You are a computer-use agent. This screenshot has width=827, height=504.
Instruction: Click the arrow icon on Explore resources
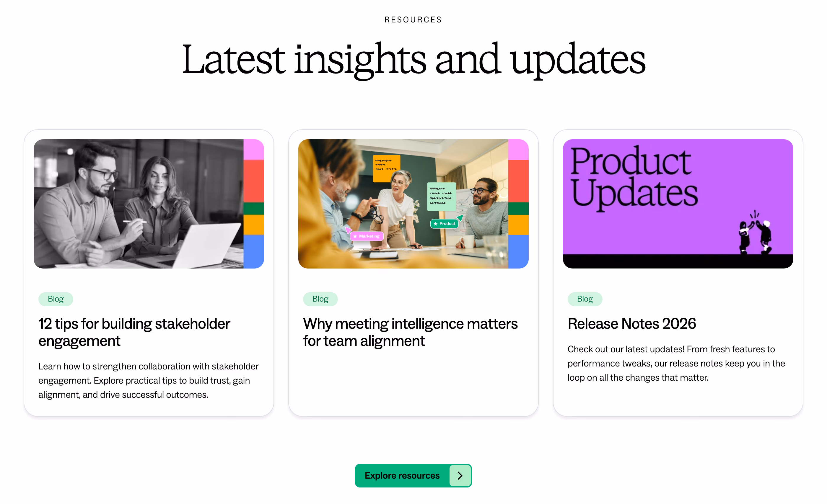point(460,475)
